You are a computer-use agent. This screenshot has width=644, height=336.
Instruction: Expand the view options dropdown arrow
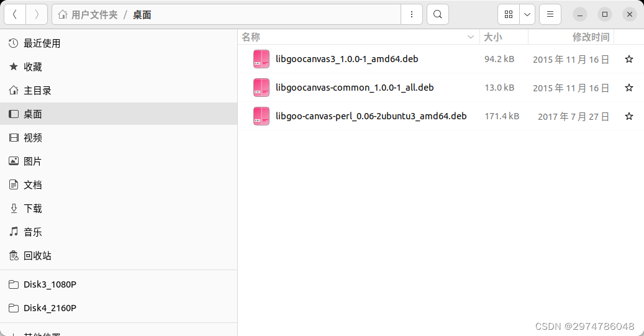tap(527, 15)
